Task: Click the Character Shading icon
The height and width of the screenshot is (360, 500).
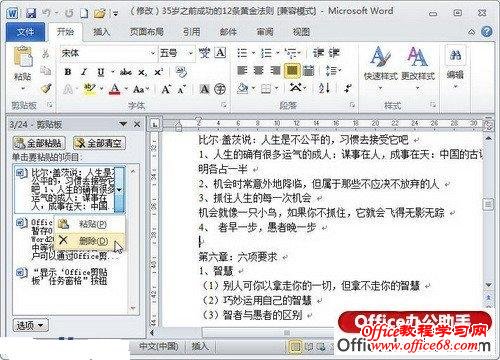Action: [x=204, y=89]
